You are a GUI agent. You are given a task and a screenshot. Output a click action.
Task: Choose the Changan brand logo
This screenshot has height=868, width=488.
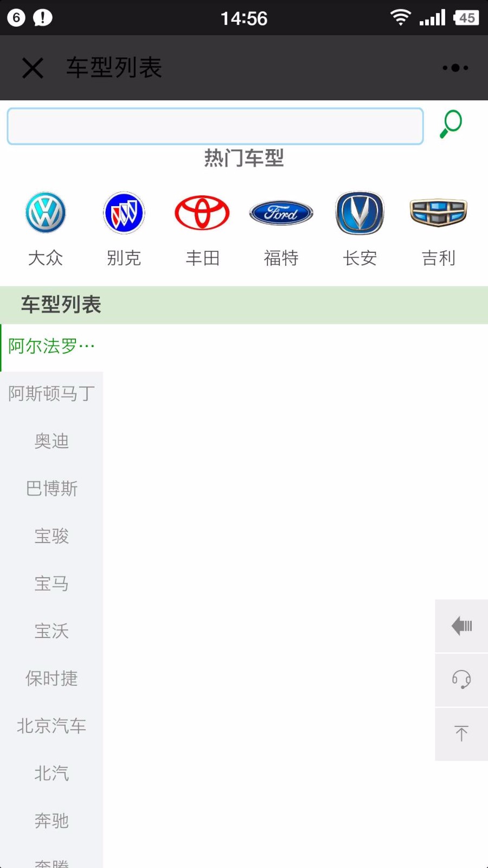tap(359, 213)
